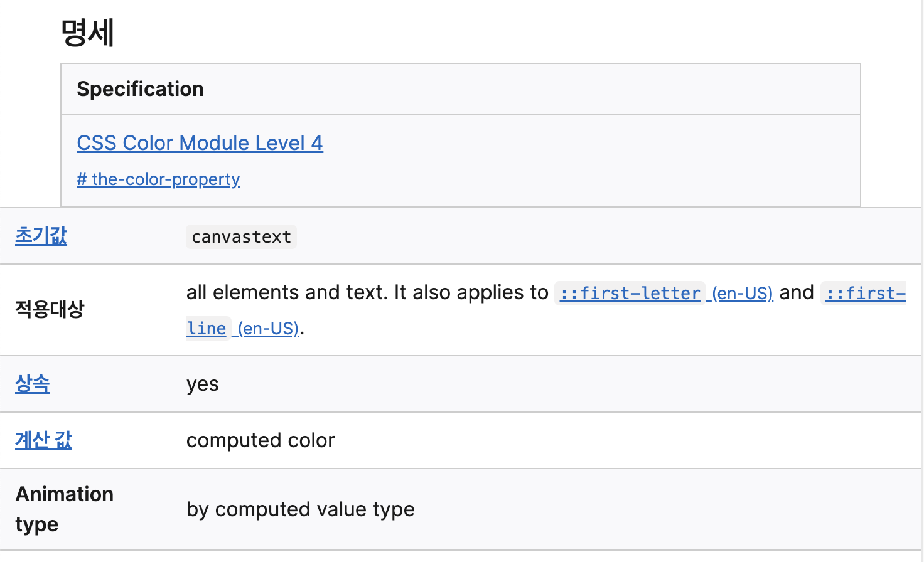Open the 상속 inheritance link
924x562 pixels.
(32, 384)
